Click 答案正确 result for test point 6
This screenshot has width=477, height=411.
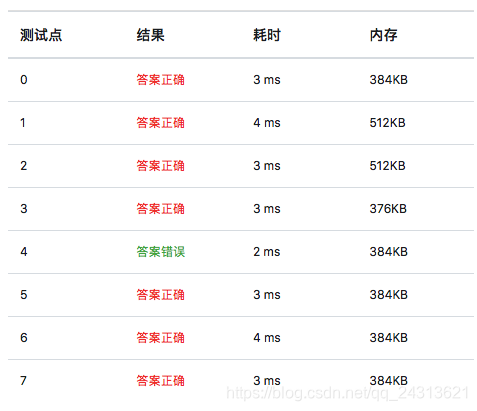coord(160,338)
